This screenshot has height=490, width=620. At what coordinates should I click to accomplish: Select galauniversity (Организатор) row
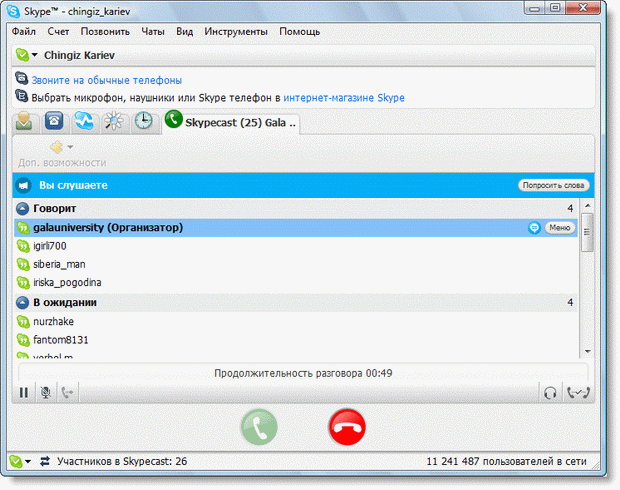click(295, 228)
